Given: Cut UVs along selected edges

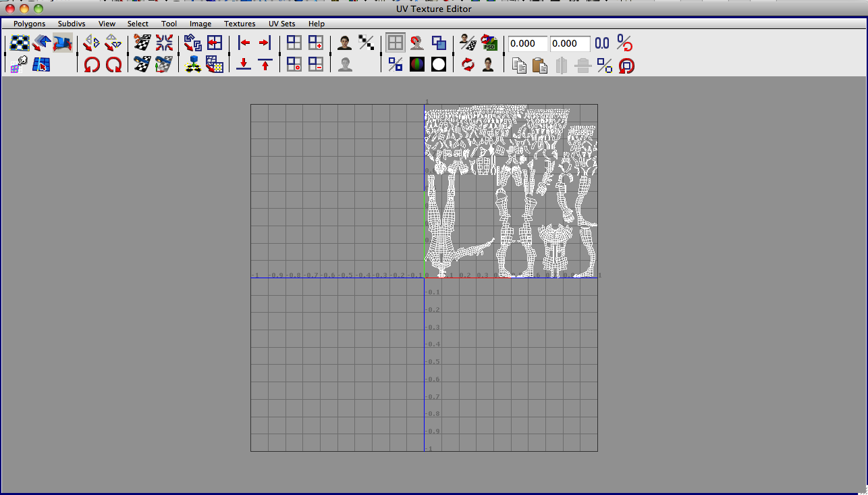Looking at the screenshot, I should click(140, 43).
